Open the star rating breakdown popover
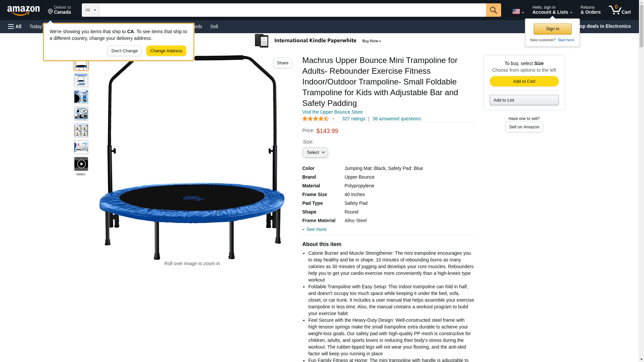Viewport: 644px width, 362px height. coord(319,119)
